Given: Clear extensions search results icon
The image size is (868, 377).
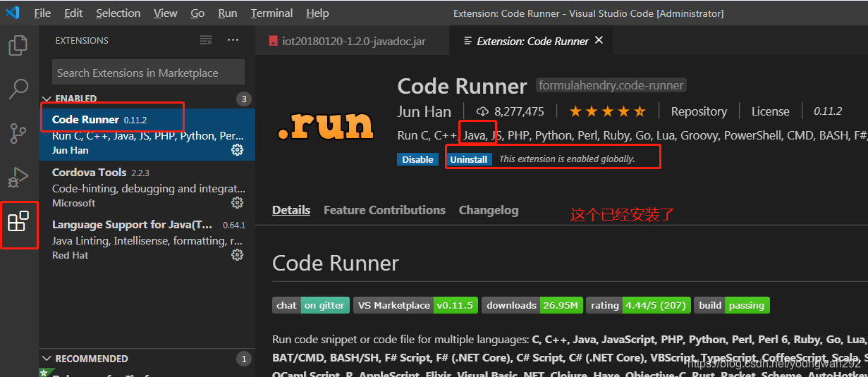Looking at the screenshot, I should (x=206, y=40).
